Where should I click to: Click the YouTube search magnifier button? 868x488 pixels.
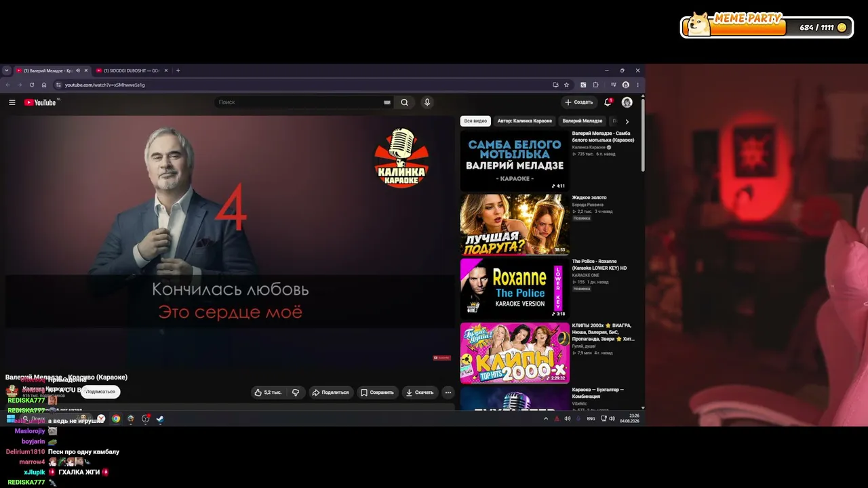pyautogui.click(x=404, y=102)
